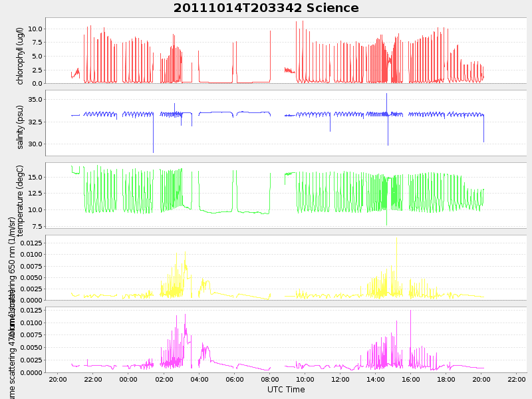532x399 pixels.
Task: Click the 00:00 tick on the time axis
Action: [x=128, y=379]
